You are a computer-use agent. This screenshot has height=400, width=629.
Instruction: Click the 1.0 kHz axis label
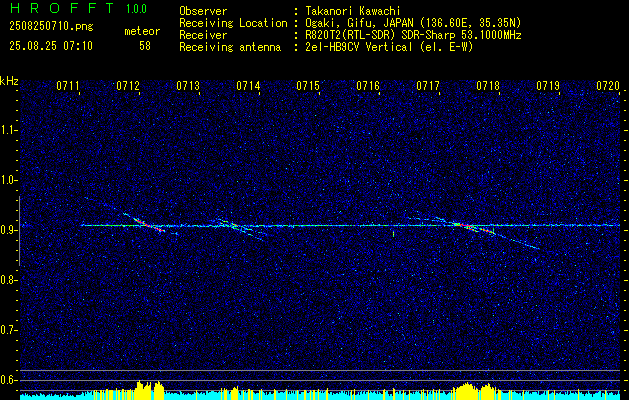(7, 180)
